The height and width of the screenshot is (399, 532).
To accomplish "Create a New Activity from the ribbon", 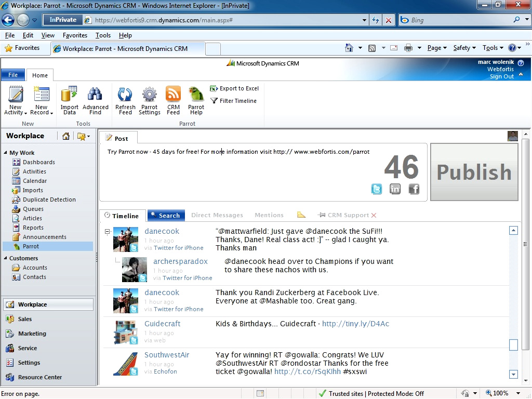I will [16, 100].
